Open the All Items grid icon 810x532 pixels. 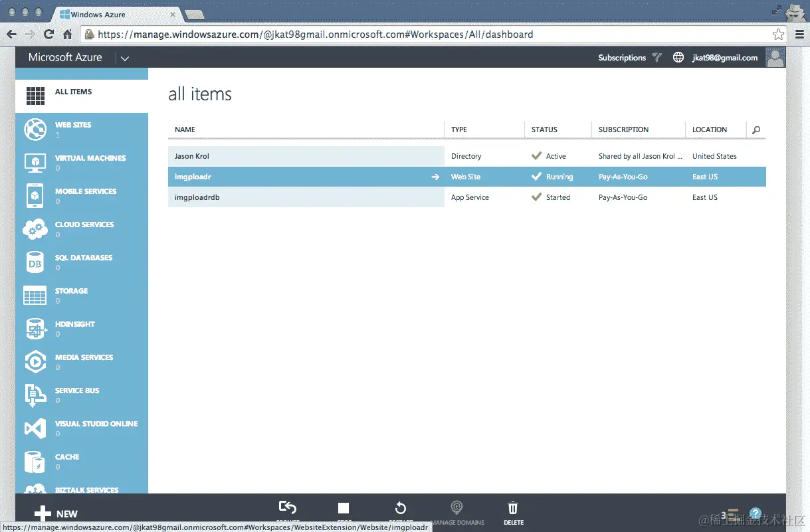point(35,96)
